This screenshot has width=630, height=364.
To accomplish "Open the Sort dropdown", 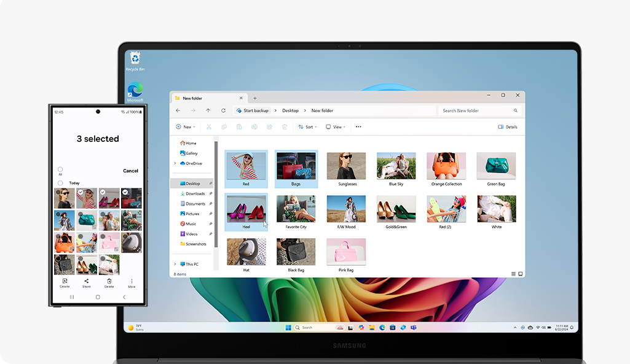I will [x=307, y=127].
